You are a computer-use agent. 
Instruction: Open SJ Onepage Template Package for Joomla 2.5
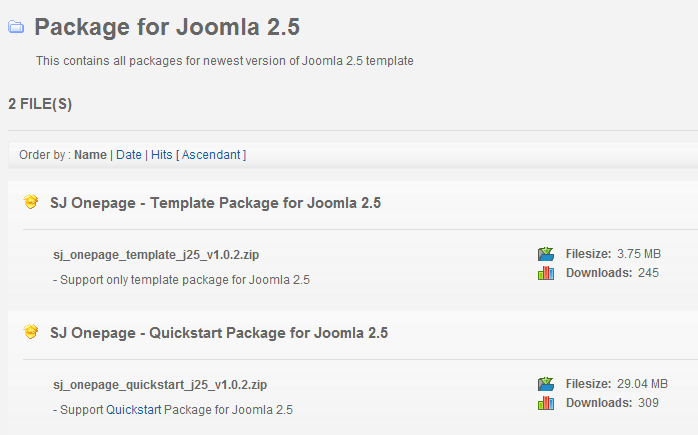pos(215,203)
